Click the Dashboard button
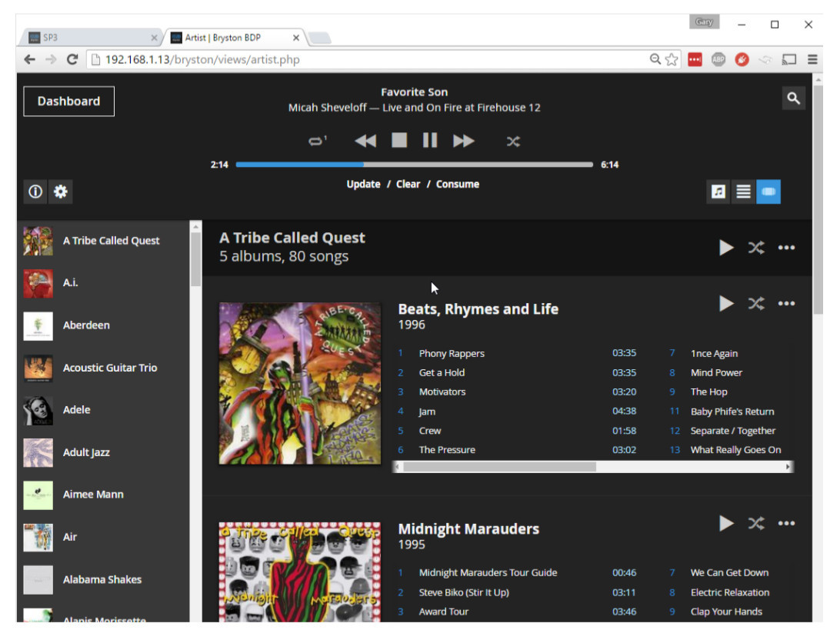Screen dimensions: 840x640 [68, 102]
